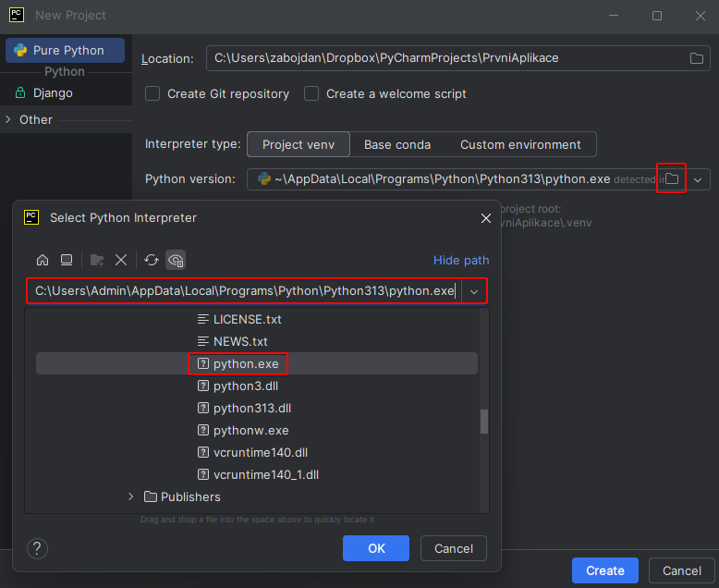The width and height of the screenshot is (719, 588).
Task: Click the Pure Python logo icon
Action: (20, 50)
